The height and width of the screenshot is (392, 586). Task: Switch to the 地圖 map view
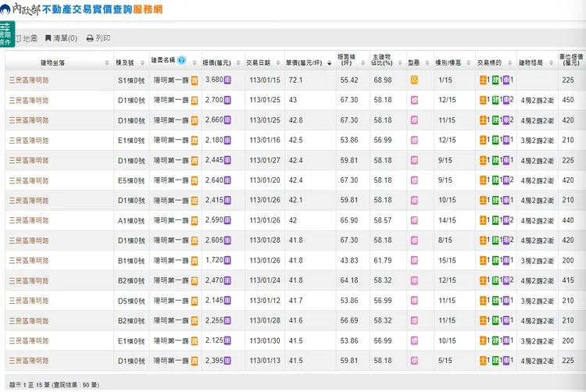[27, 38]
